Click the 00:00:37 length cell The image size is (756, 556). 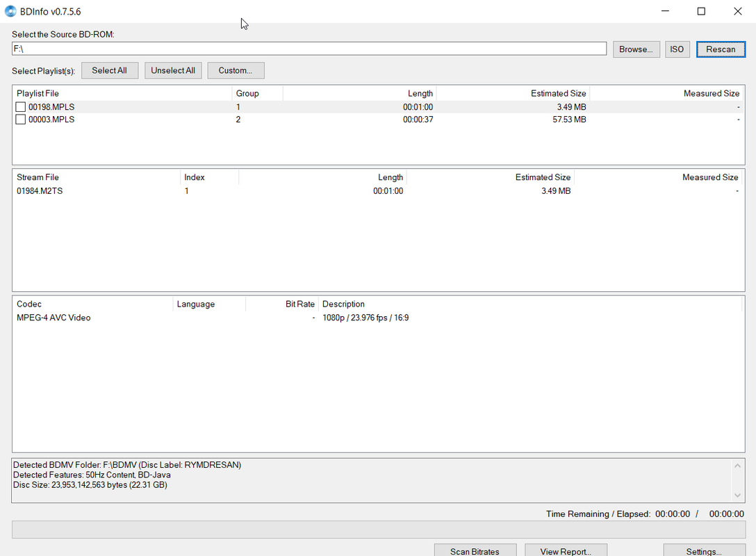pyautogui.click(x=418, y=119)
